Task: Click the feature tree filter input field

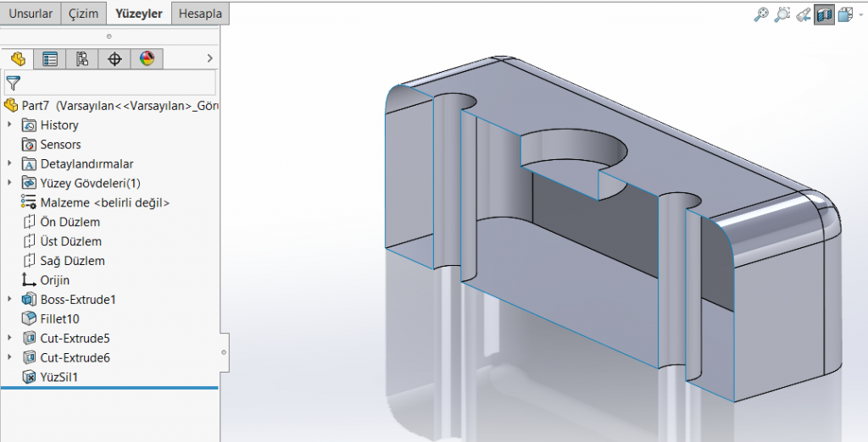Action: pos(109,83)
